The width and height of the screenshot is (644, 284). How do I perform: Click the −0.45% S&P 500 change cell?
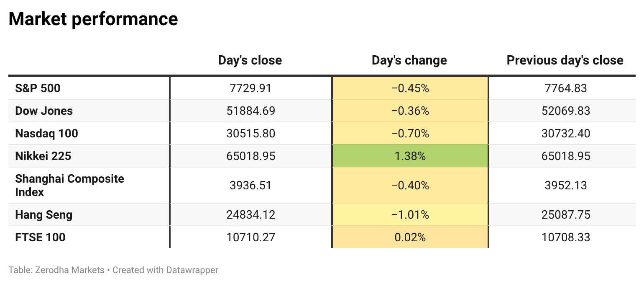pyautogui.click(x=410, y=88)
